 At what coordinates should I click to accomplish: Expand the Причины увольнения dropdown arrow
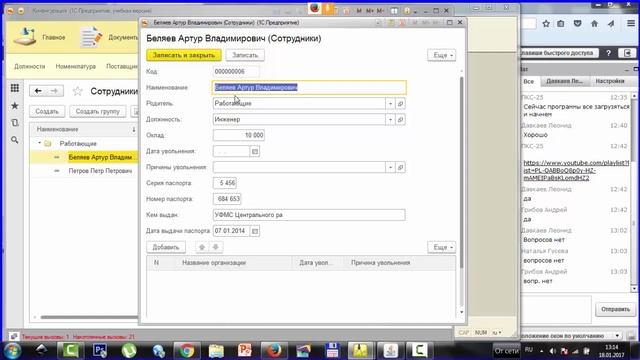(390, 167)
